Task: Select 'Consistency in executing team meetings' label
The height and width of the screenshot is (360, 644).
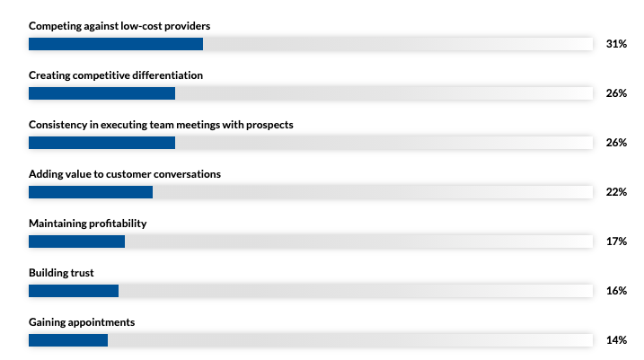Action: [x=161, y=125]
